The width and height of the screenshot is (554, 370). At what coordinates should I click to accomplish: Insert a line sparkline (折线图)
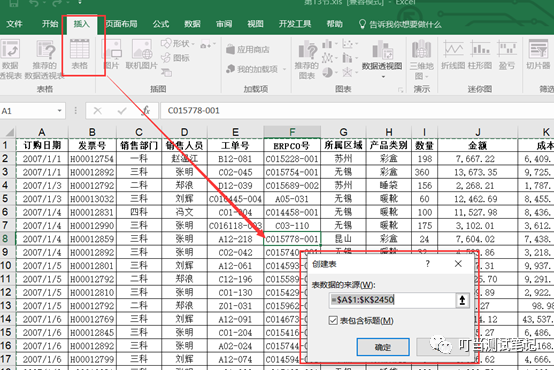(453, 54)
